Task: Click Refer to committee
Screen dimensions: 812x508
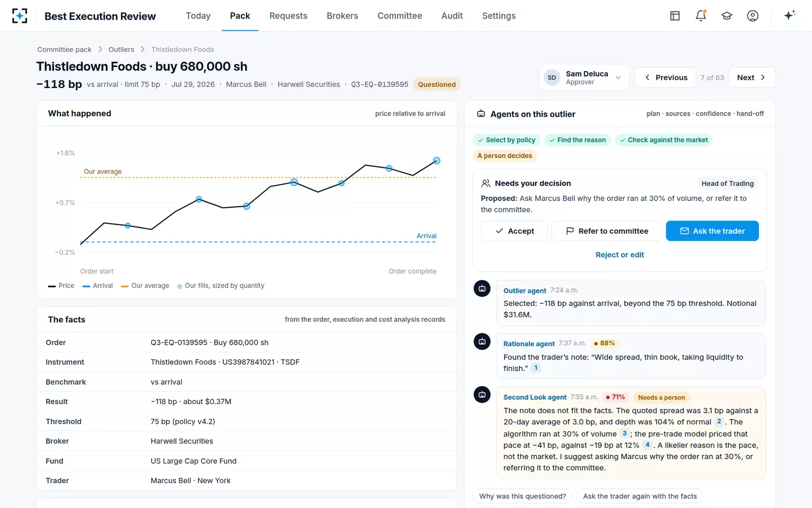Action: (x=607, y=231)
